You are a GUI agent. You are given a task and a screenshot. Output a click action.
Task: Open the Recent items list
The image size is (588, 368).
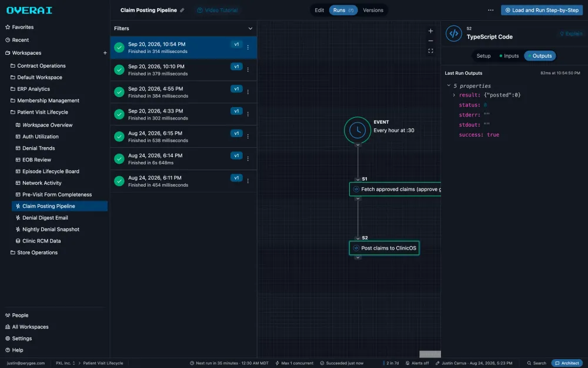(17, 40)
